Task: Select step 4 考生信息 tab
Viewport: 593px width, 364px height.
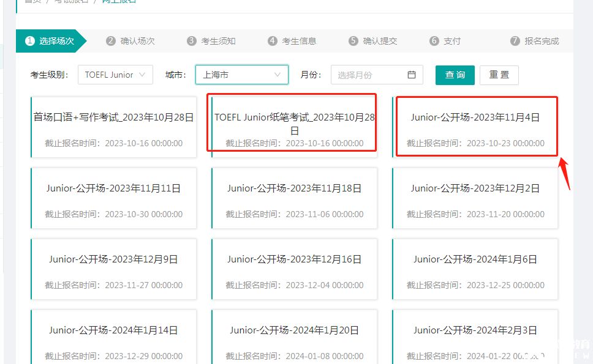Action: point(292,41)
